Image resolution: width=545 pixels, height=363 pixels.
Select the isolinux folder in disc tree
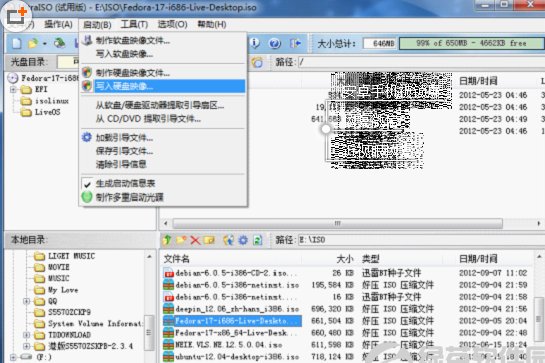[x=52, y=101]
